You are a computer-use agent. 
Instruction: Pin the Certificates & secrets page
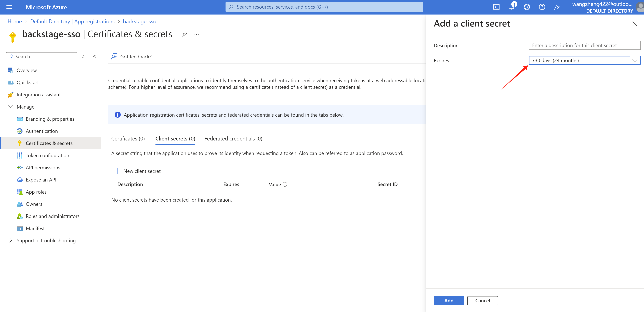[x=184, y=34]
